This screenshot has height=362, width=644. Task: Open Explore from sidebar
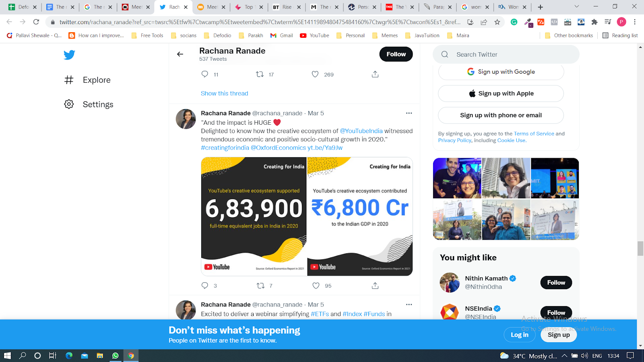pos(87,80)
